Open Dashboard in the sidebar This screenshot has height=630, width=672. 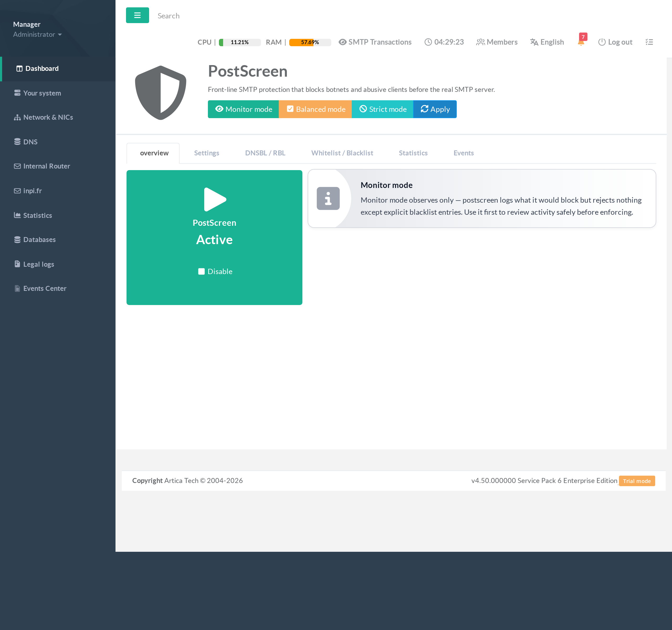(x=58, y=69)
